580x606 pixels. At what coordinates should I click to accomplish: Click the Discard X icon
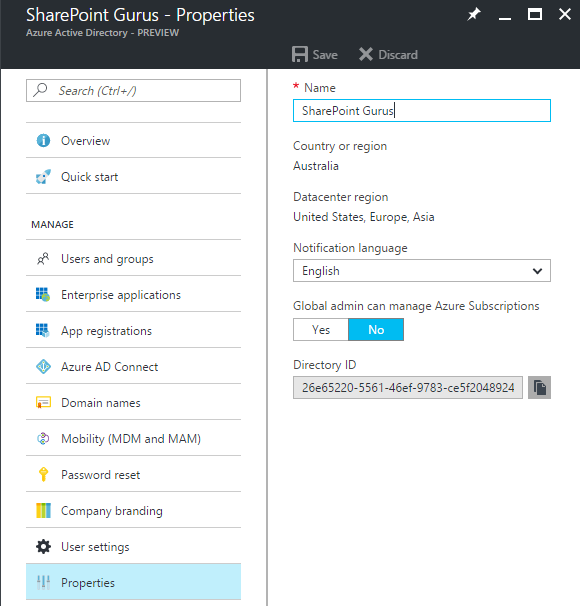tap(366, 54)
